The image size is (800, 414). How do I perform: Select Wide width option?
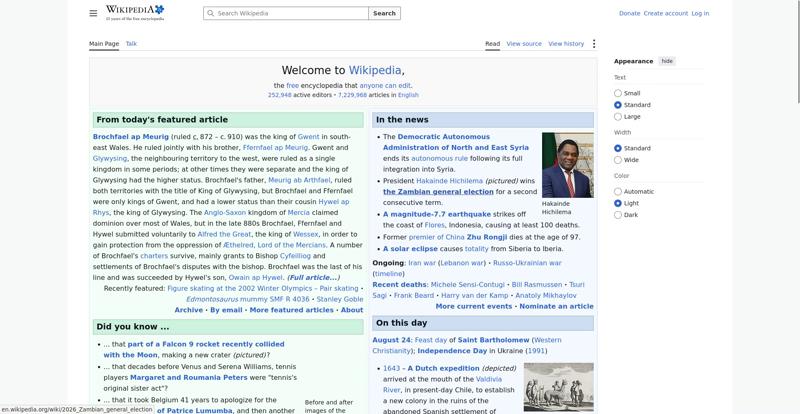point(618,160)
